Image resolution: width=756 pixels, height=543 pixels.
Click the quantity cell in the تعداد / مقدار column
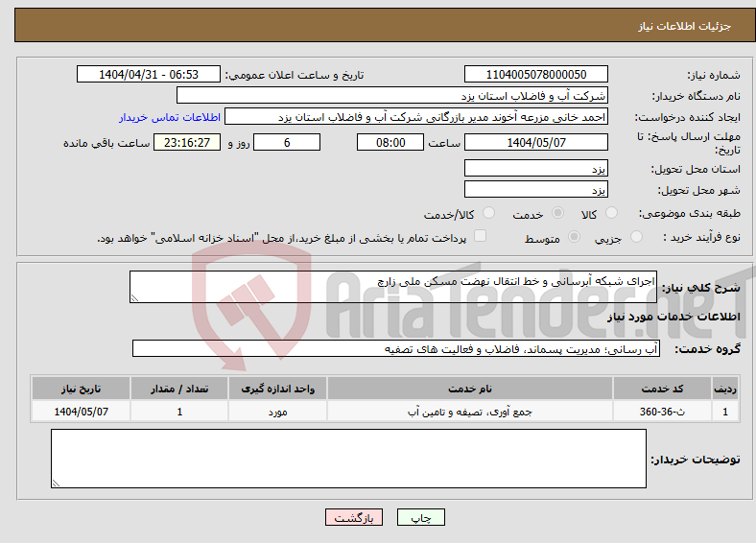[179, 412]
